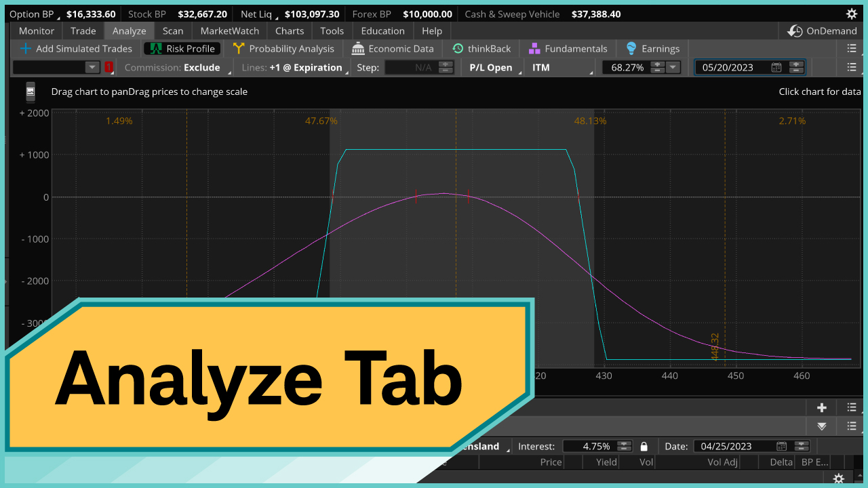
Task: Open the Fundamentals page
Action: [568, 49]
